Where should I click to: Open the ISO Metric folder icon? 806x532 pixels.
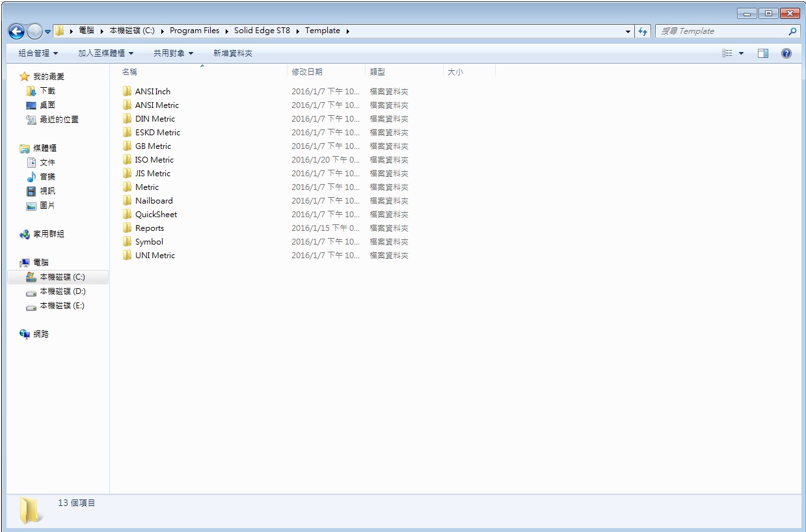127,160
